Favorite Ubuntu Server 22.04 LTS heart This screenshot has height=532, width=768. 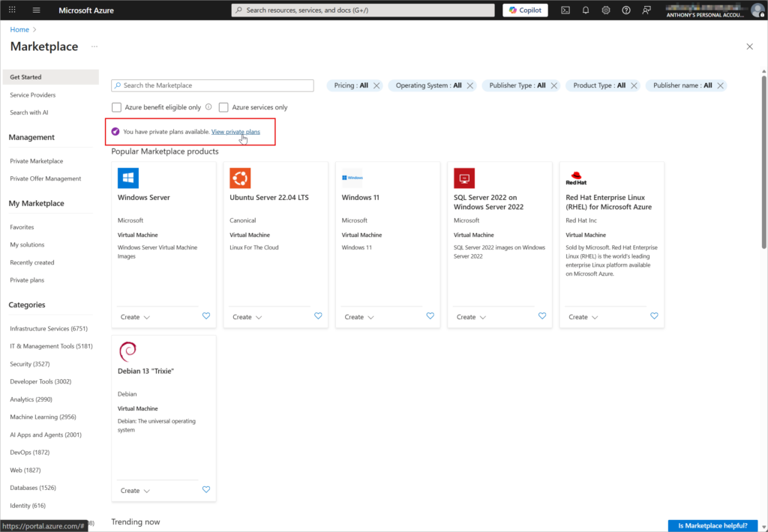click(x=318, y=316)
